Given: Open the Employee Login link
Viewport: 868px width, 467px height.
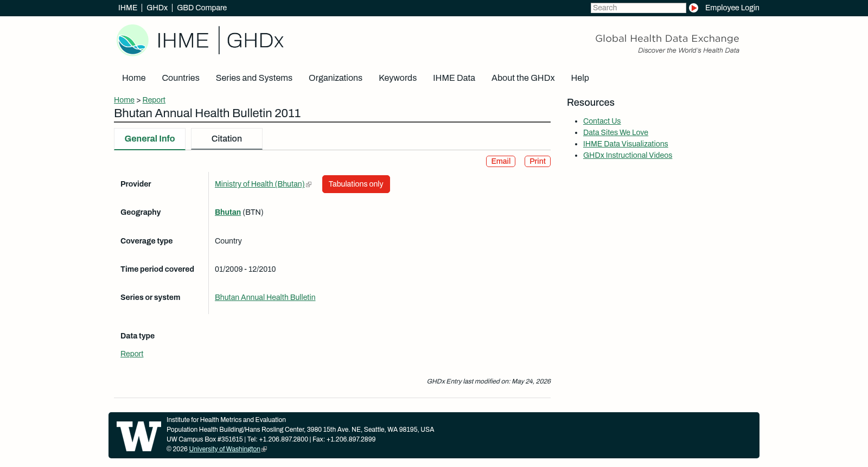Looking at the screenshot, I should [732, 8].
